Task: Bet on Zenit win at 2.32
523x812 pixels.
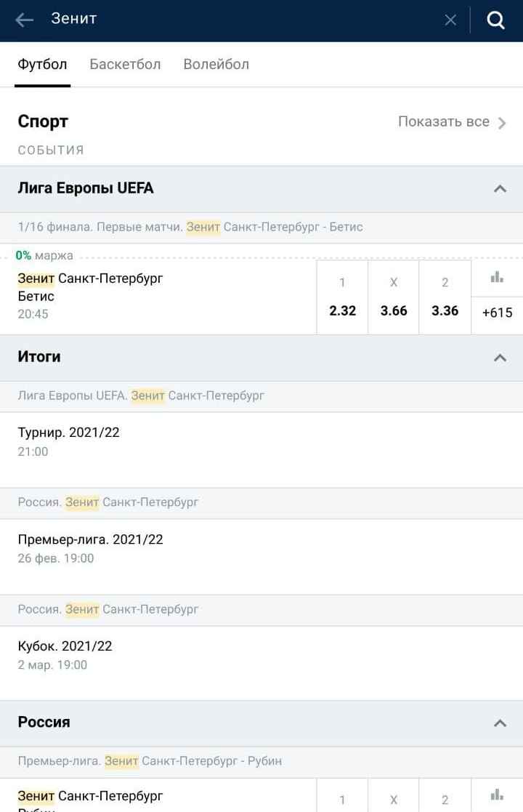Action: pos(342,297)
